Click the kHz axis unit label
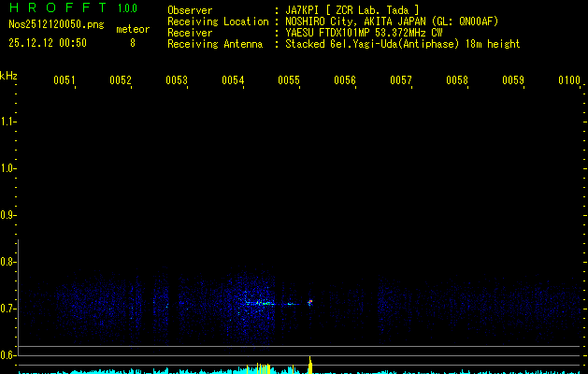This screenshot has width=588, height=374. pyautogui.click(x=8, y=76)
